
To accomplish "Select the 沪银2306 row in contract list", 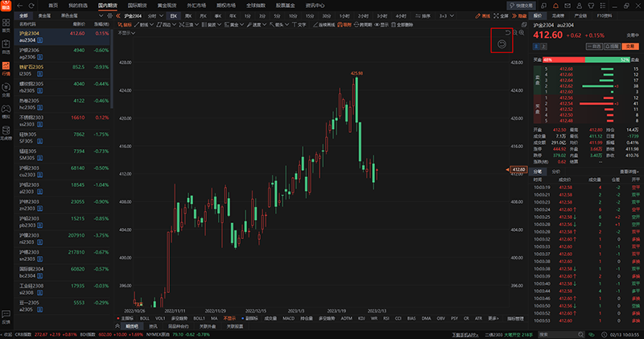I will click(x=64, y=53).
